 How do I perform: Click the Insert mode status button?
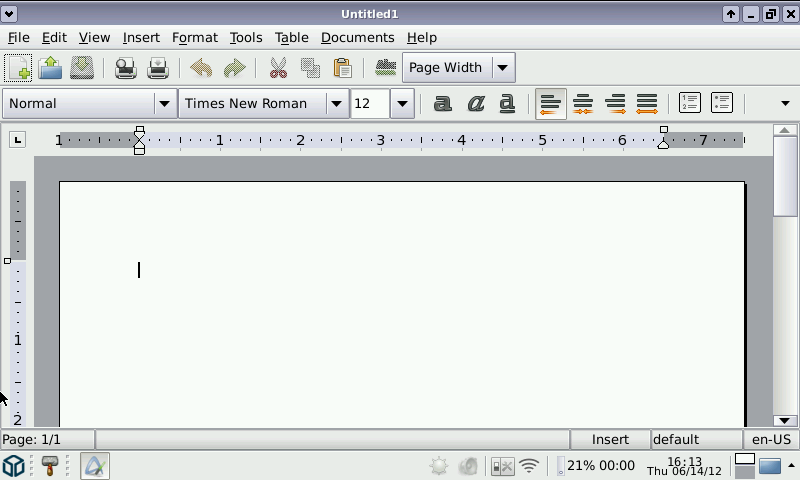pyautogui.click(x=610, y=439)
